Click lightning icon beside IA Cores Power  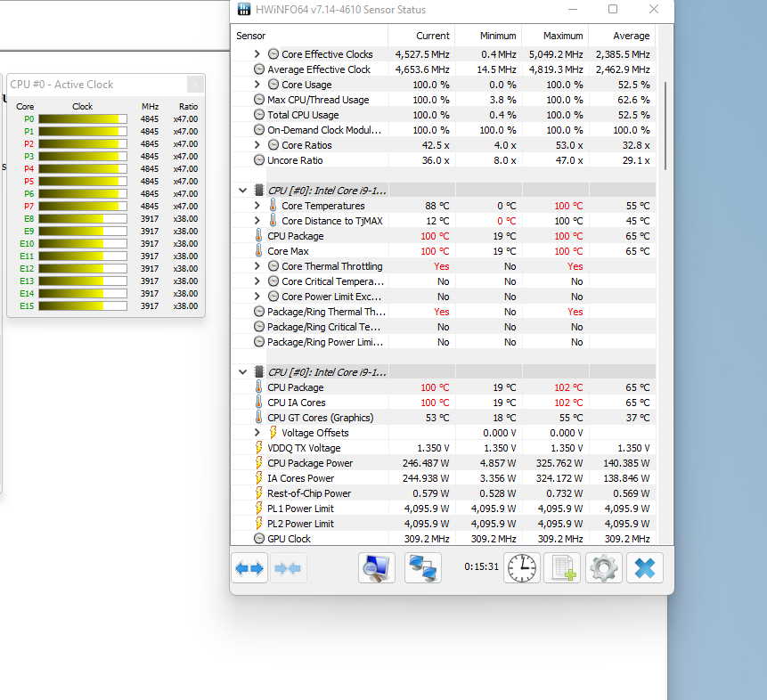tap(258, 478)
